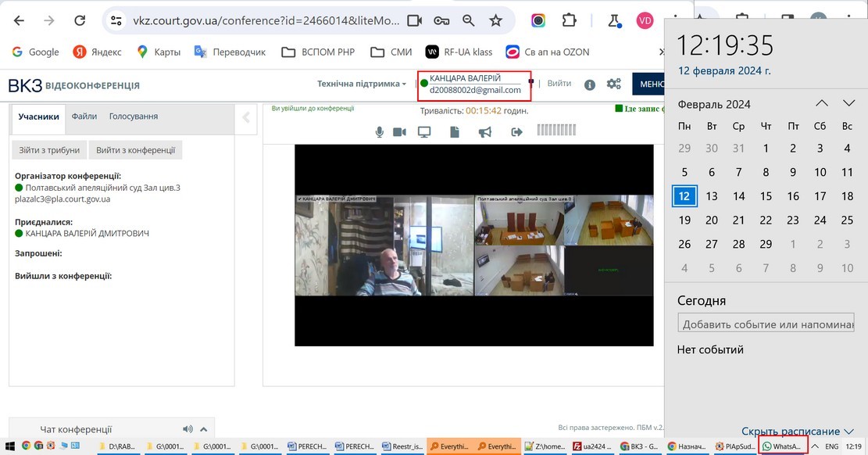Toggle the microphone in the conference toolbar
868x455 pixels.
tap(379, 132)
